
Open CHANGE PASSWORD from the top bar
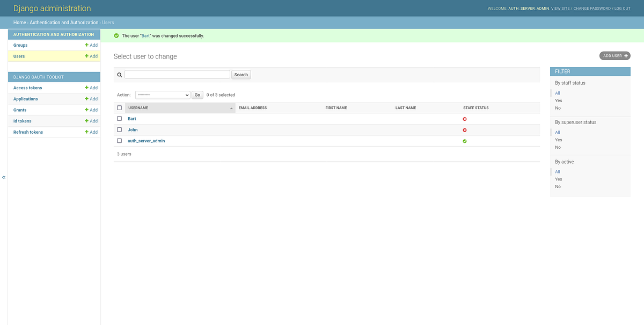592,9
